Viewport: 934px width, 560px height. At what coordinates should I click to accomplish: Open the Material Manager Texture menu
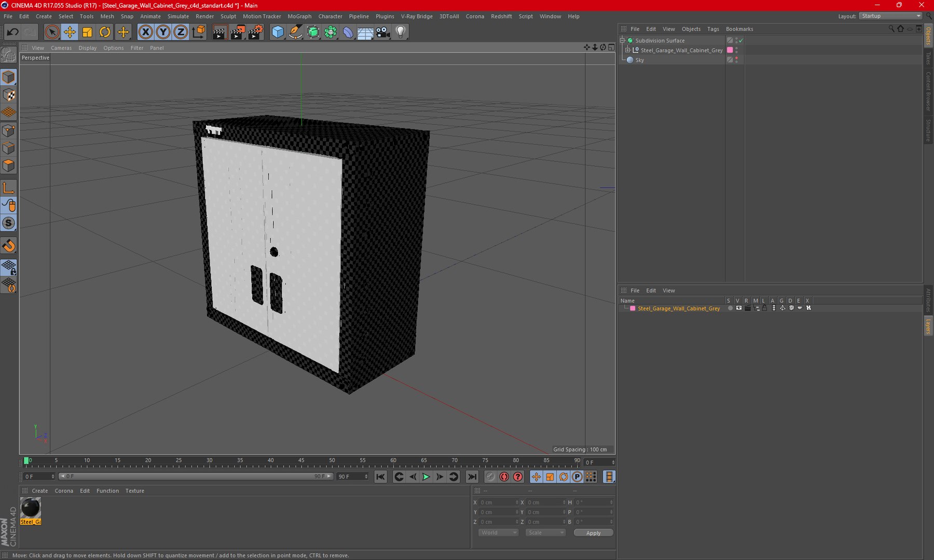[134, 491]
